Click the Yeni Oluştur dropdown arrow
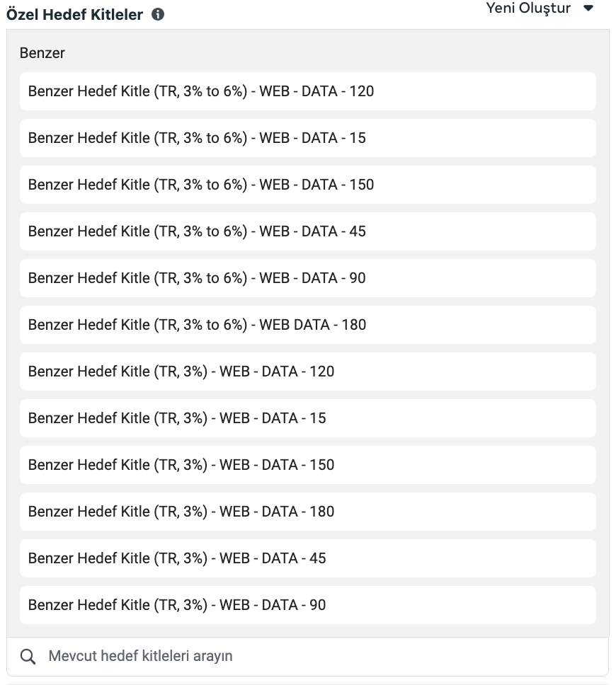This screenshot has width=616, height=685. (588, 8)
